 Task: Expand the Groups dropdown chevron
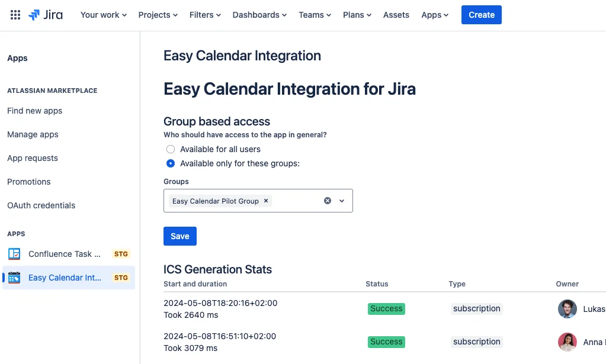pos(342,201)
